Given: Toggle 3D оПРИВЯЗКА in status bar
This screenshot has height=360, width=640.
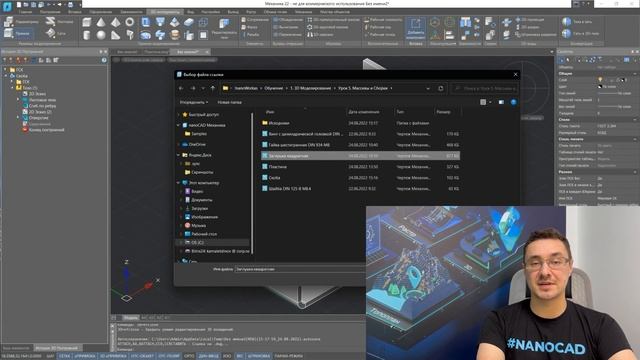Looking at the screenshot, I should pos(113,356).
